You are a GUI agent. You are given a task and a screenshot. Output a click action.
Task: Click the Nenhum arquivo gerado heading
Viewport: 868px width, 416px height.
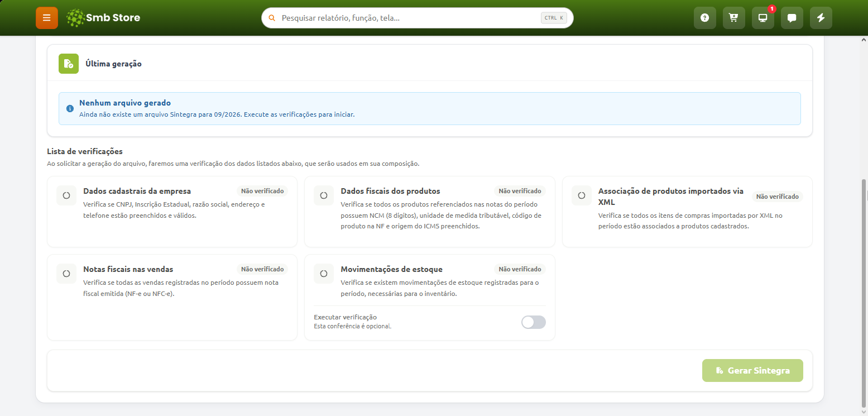click(x=125, y=103)
